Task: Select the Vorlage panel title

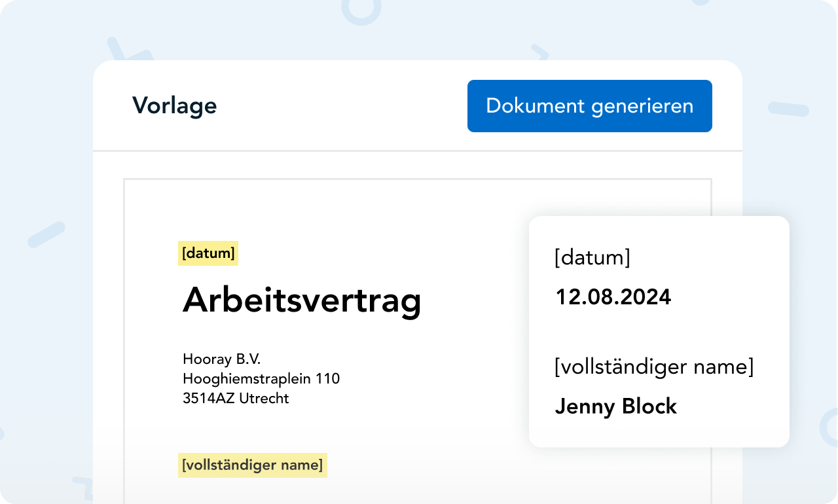Action: [x=174, y=105]
